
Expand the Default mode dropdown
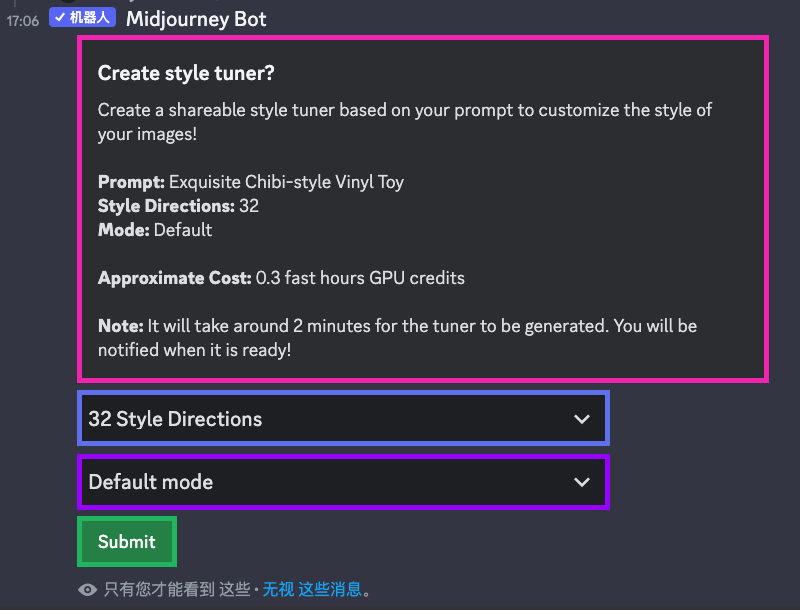point(343,482)
